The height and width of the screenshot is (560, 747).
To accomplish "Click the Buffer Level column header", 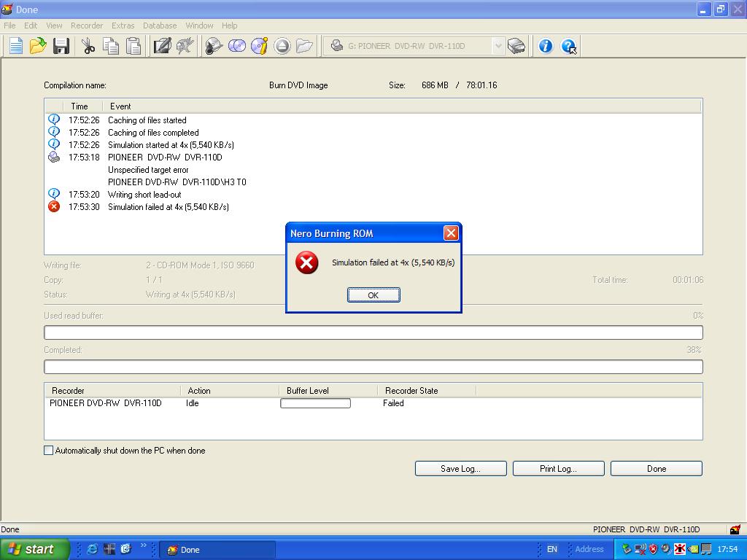I will (329, 391).
